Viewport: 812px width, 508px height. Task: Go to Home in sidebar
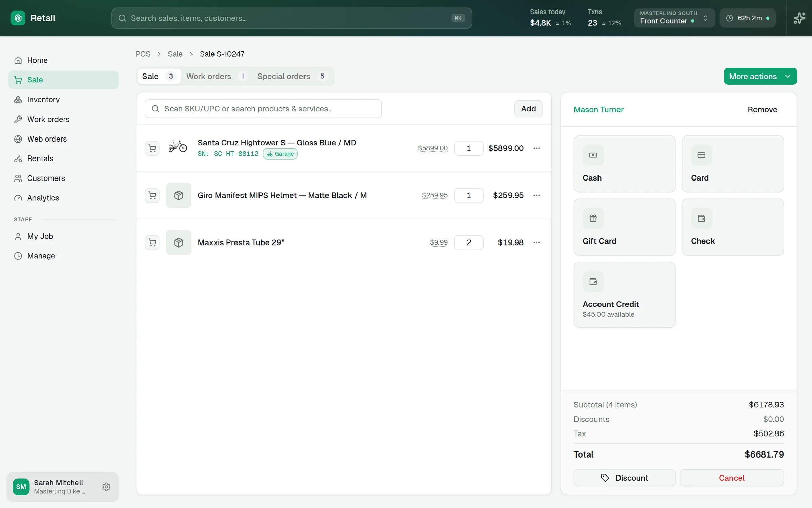(64, 60)
